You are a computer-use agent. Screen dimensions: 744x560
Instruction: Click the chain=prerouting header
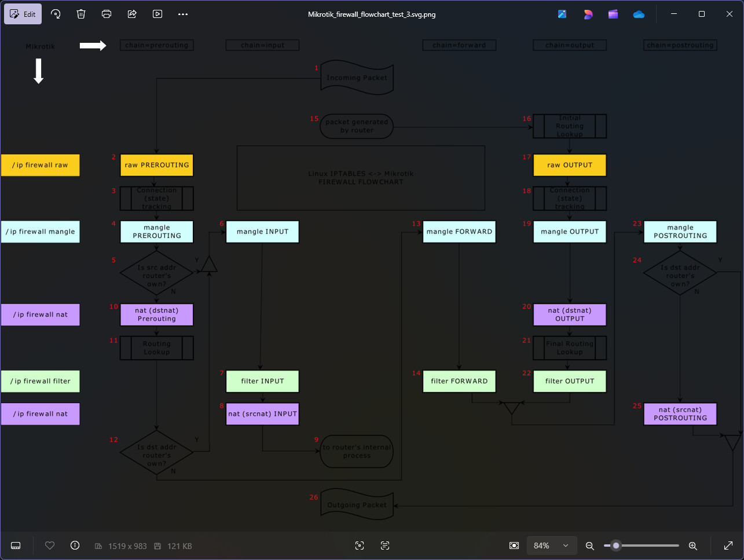point(157,45)
